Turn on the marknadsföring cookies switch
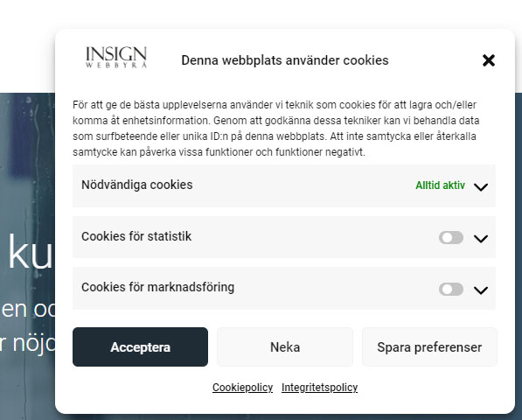The width and height of the screenshot is (522, 420). point(451,289)
